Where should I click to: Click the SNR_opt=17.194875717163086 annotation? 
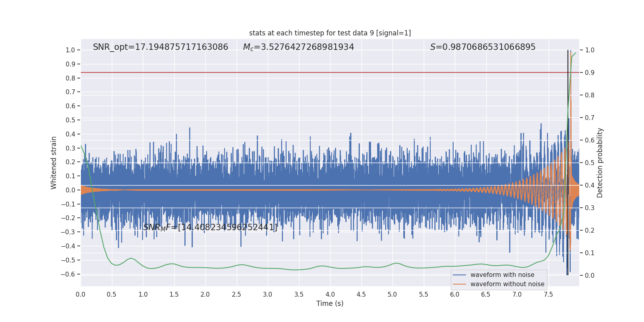pyautogui.click(x=161, y=47)
